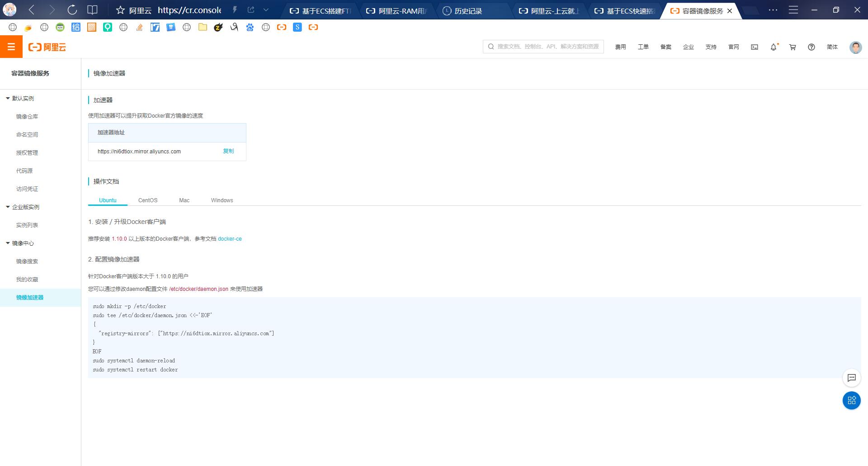
Task: Open the RSS feed orange bookmark
Action: coord(92,27)
